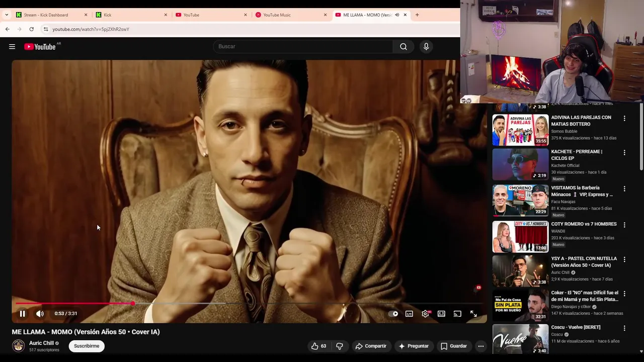Activate voice search microphone icon
Screen dimensions: 644x362
[x=426, y=46]
